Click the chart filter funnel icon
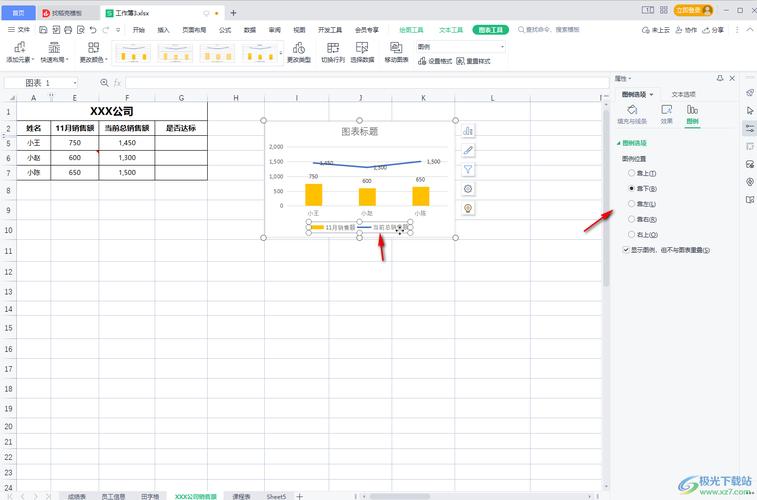The image size is (757, 500). pyautogui.click(x=468, y=169)
